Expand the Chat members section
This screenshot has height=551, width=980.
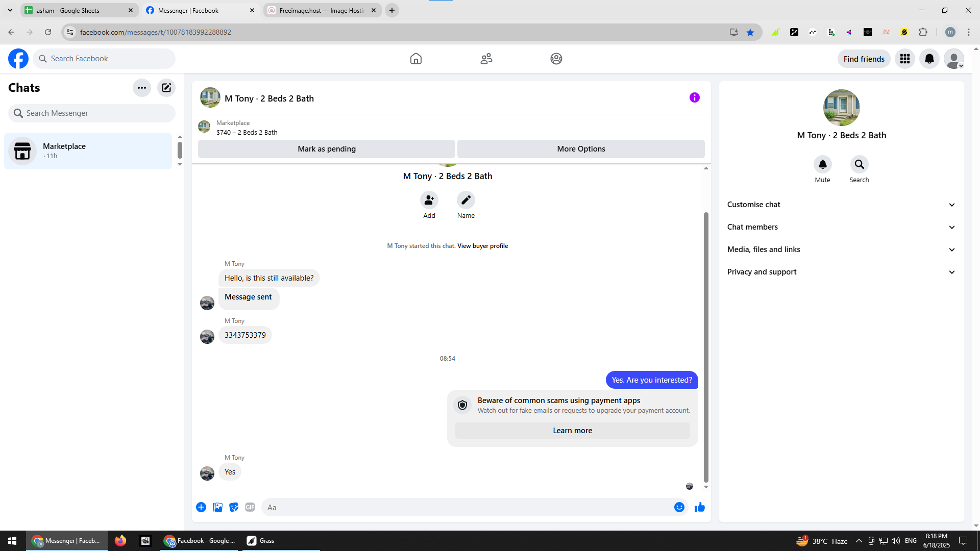coord(841,227)
